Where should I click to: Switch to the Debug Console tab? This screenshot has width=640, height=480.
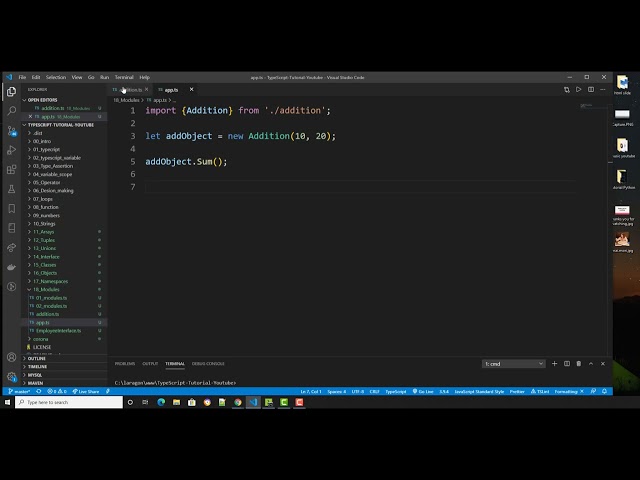208,364
